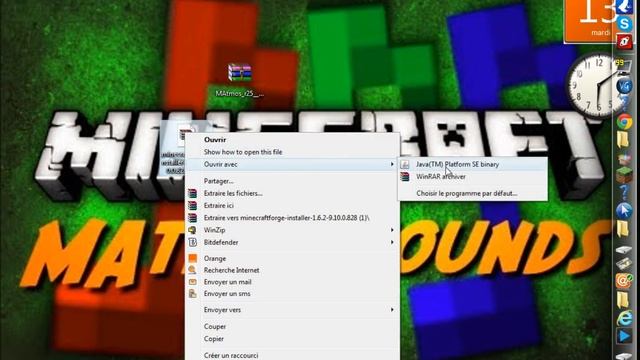Select the MAtmos_r25 archive on desktop
This screenshot has width=640, height=360.
(x=240, y=80)
